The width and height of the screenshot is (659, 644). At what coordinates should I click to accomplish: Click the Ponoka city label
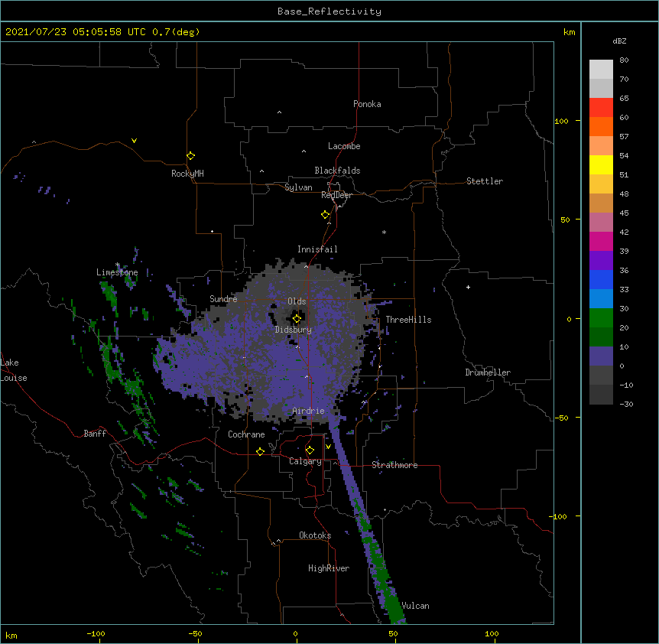point(367,104)
